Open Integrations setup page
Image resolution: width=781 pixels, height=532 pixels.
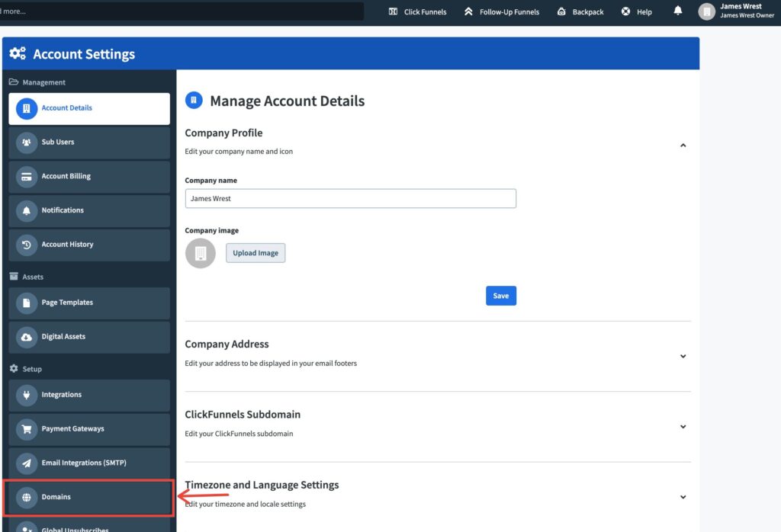[89, 395]
